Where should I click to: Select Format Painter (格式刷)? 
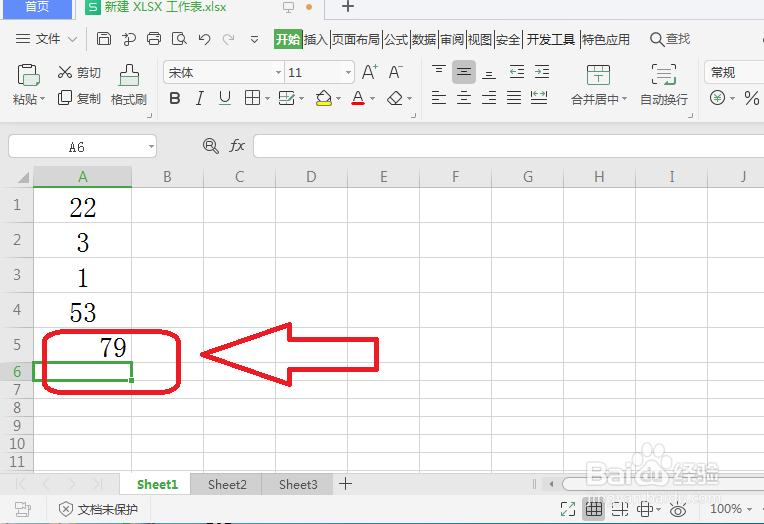129,85
